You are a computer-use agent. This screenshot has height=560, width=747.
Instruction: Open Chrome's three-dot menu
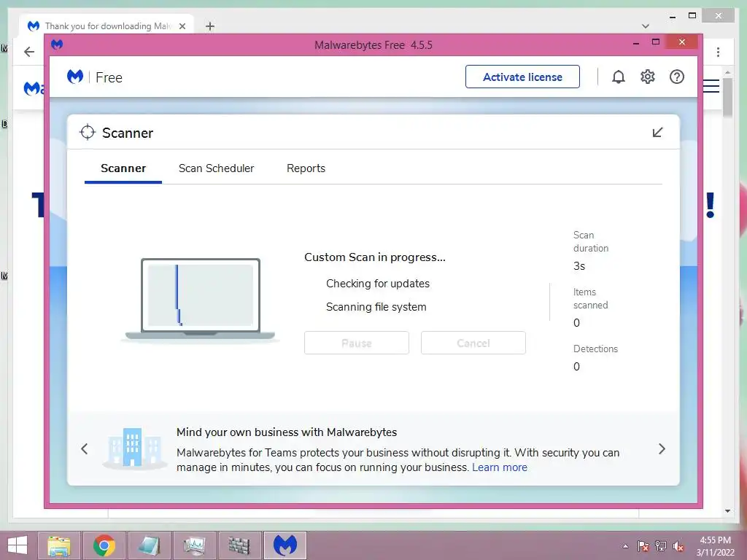pyautogui.click(x=718, y=52)
